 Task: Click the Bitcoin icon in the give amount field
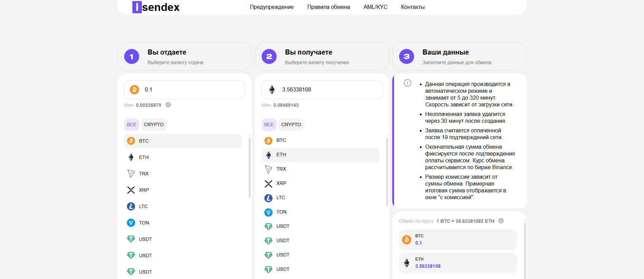coord(134,90)
